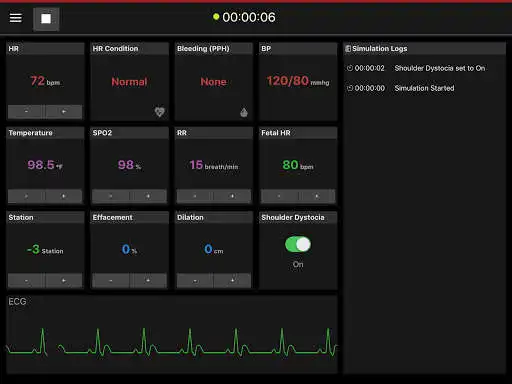
Task: Decrease Dilation with the minus button
Action: (195, 280)
